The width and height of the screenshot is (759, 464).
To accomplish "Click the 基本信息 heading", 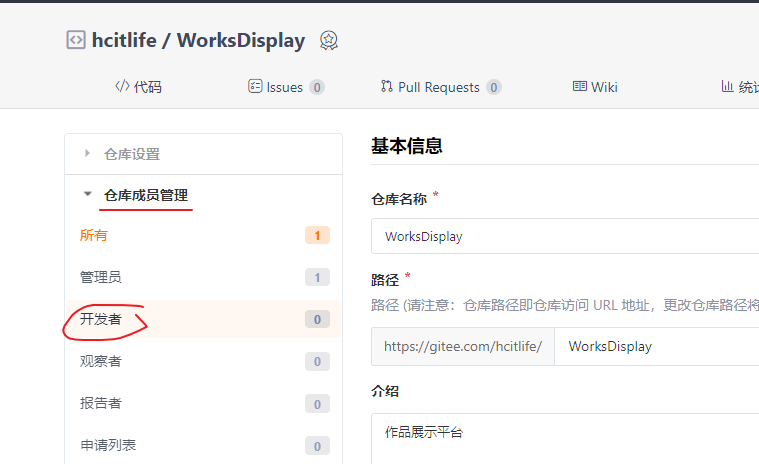I will (x=407, y=146).
